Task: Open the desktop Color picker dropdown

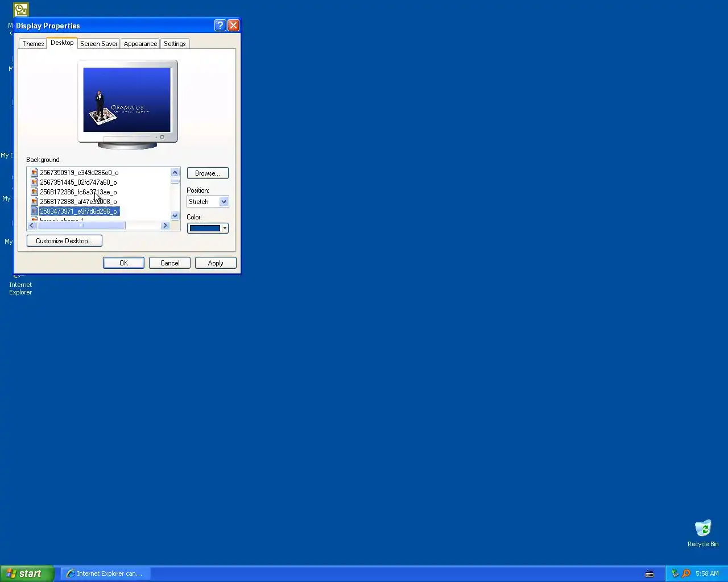Action: coord(208,228)
